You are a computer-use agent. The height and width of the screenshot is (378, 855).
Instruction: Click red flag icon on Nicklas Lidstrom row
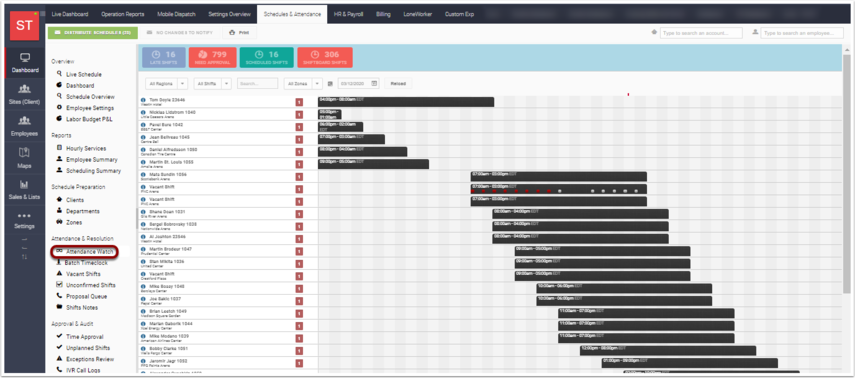coord(299,114)
